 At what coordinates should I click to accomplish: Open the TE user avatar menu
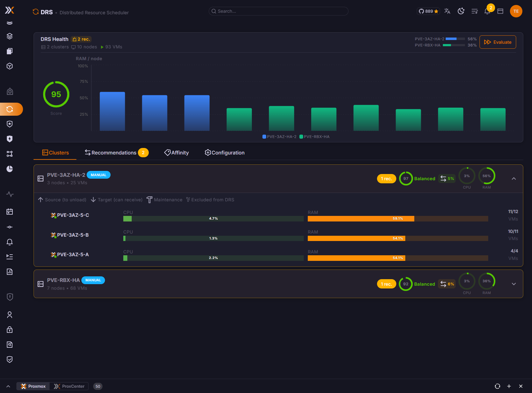click(516, 11)
